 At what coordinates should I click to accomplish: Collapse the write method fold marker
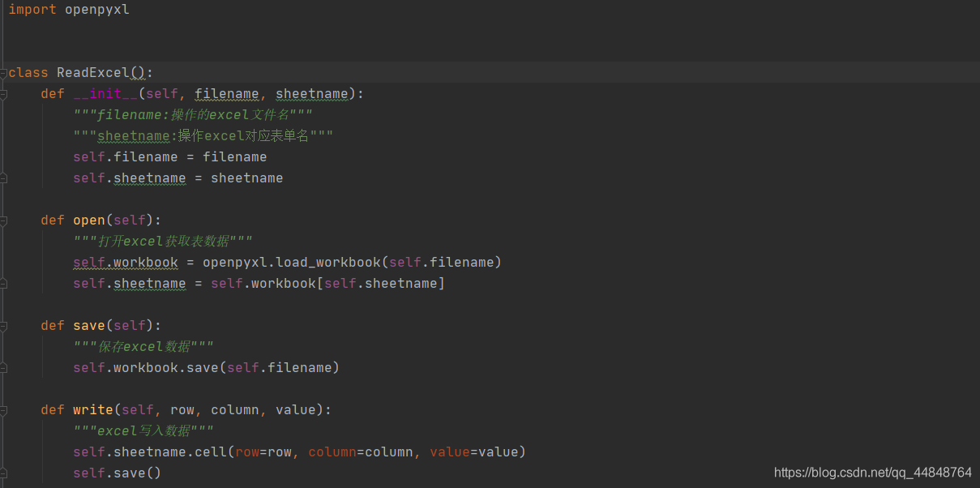click(x=4, y=410)
